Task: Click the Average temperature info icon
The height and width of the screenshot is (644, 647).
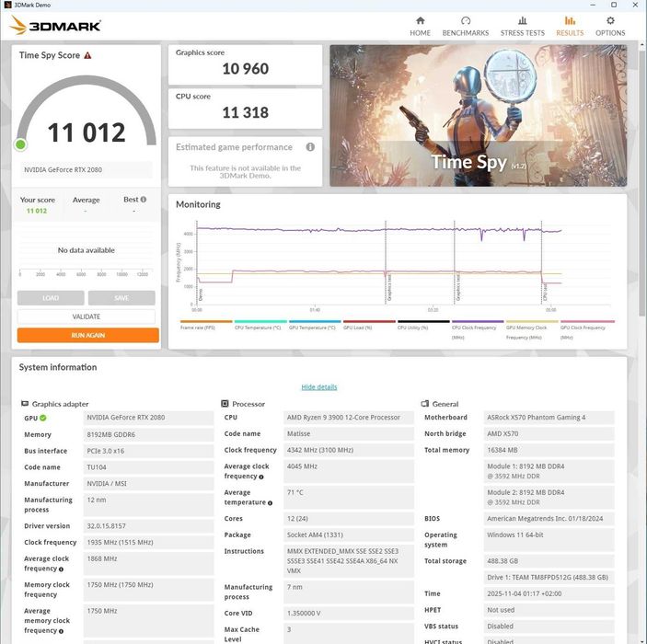Action: 270,503
